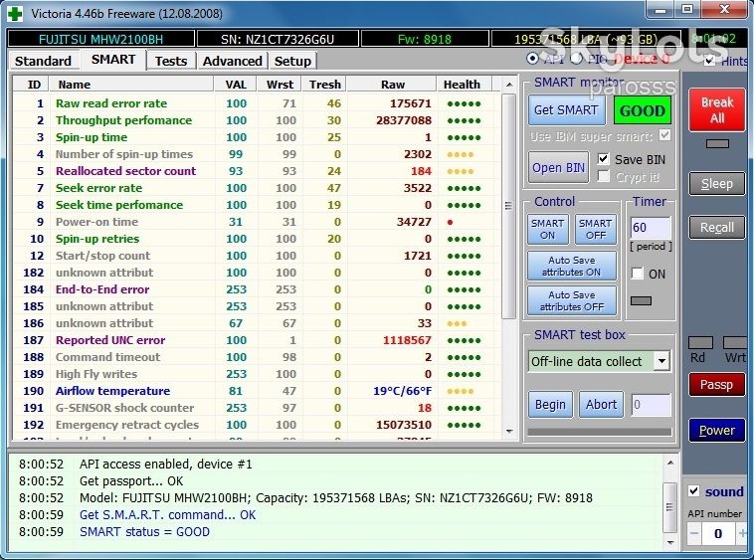Click the Open BIN button
Screen dimensions: 754x560
(x=558, y=167)
